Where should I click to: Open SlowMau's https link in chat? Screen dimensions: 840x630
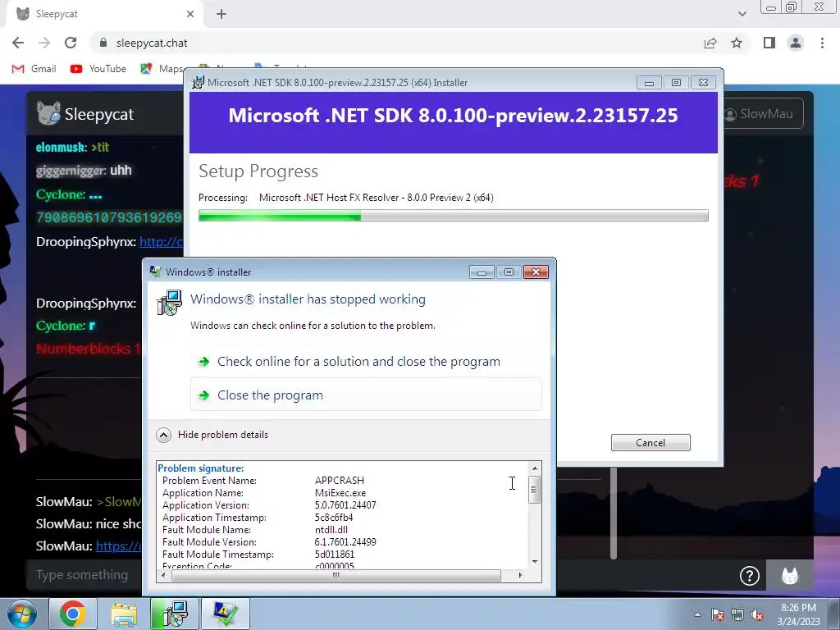[x=118, y=546]
